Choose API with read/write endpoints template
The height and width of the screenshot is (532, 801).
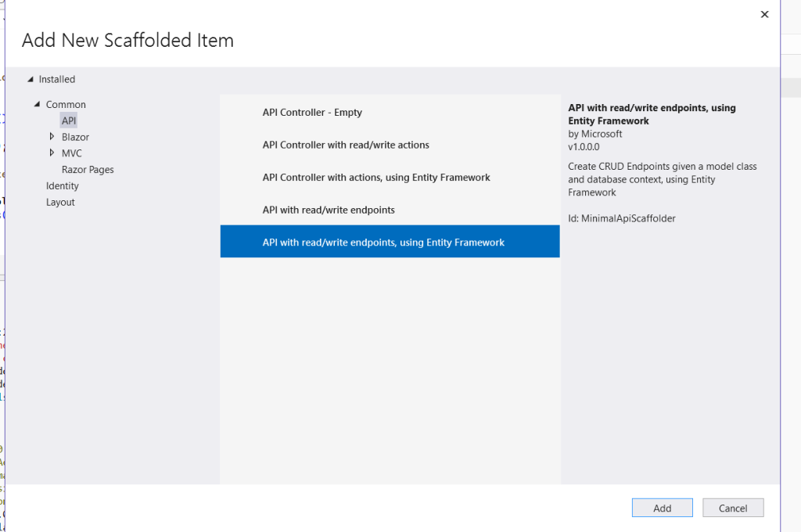click(329, 210)
